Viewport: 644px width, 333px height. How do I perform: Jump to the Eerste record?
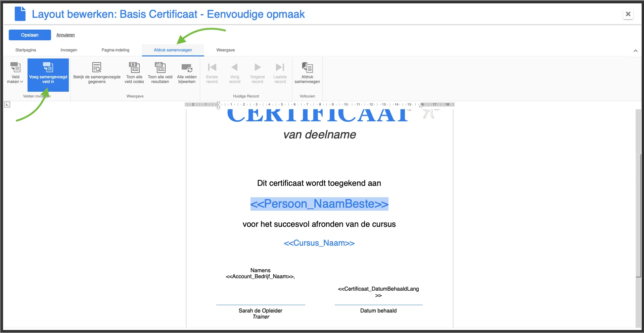pyautogui.click(x=212, y=72)
